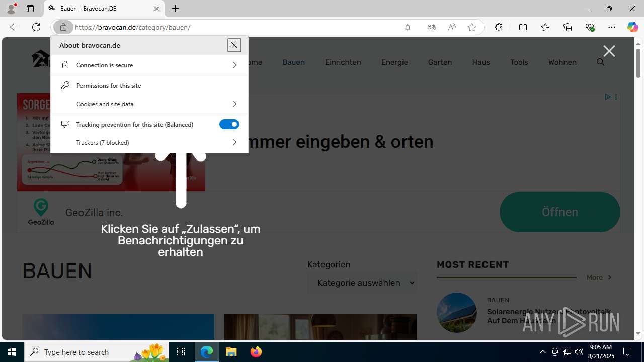Click the More link under Most Recent
This screenshot has height=362, width=644.
click(x=599, y=277)
